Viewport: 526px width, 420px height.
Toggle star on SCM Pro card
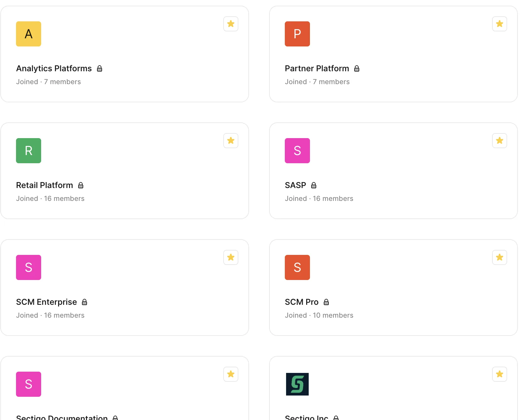coord(500,257)
